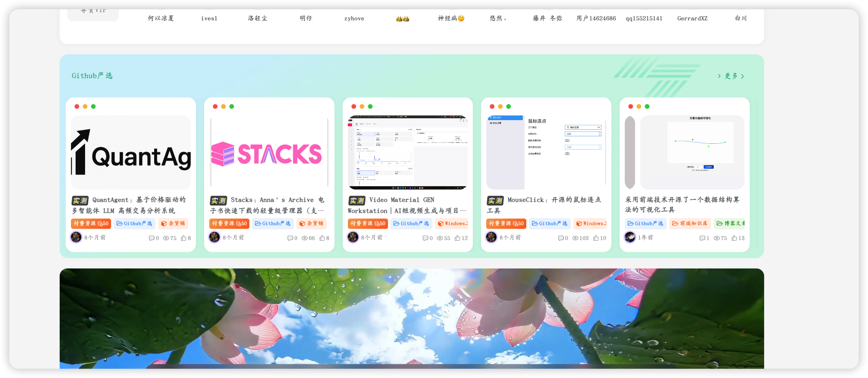Open the STACKS logo thumbnail
The height and width of the screenshot is (378, 868).
(269, 152)
